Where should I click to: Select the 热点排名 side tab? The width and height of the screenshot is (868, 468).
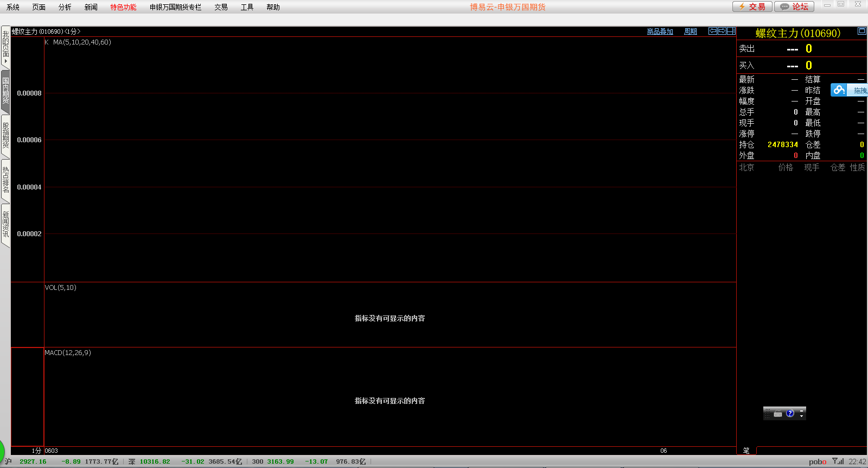pos(5,180)
